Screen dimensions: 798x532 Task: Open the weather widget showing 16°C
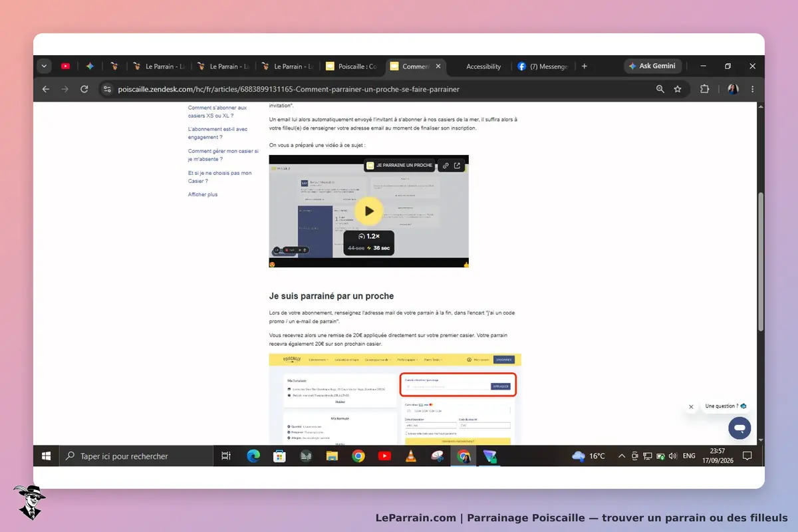(x=589, y=456)
